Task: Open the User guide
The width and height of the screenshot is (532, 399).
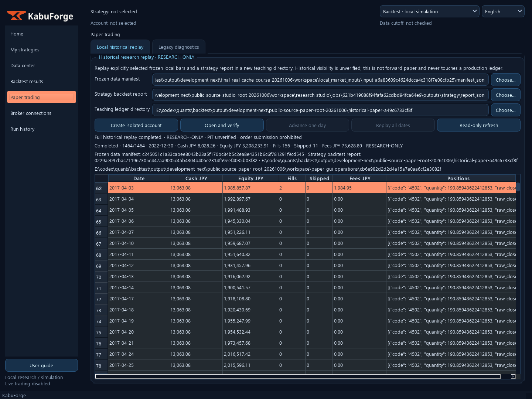Action: tap(41, 365)
